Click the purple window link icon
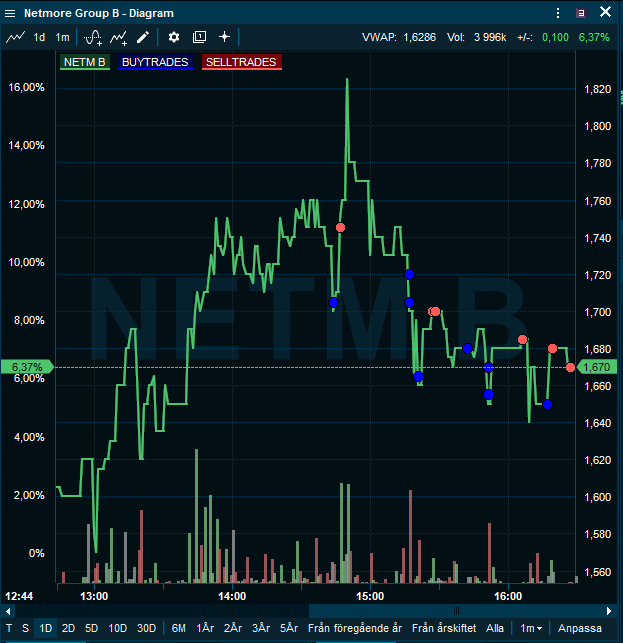 pyautogui.click(x=581, y=13)
